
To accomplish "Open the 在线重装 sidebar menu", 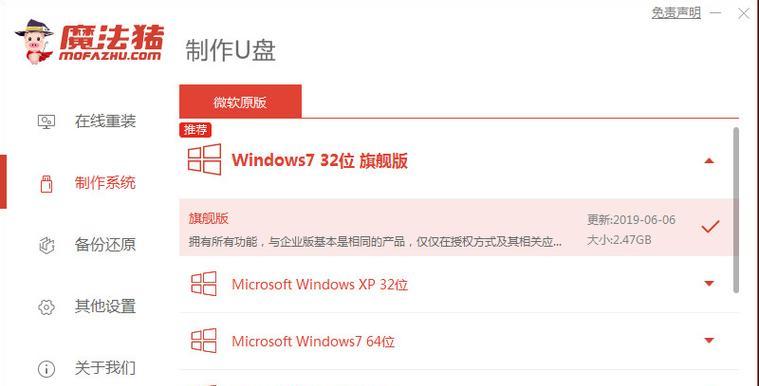I will pos(88,121).
